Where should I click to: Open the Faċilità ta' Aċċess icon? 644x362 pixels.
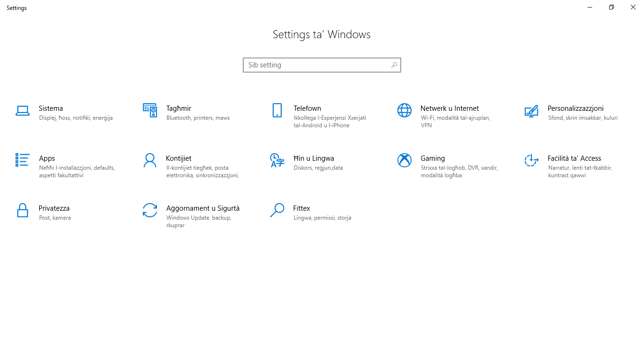[531, 160]
